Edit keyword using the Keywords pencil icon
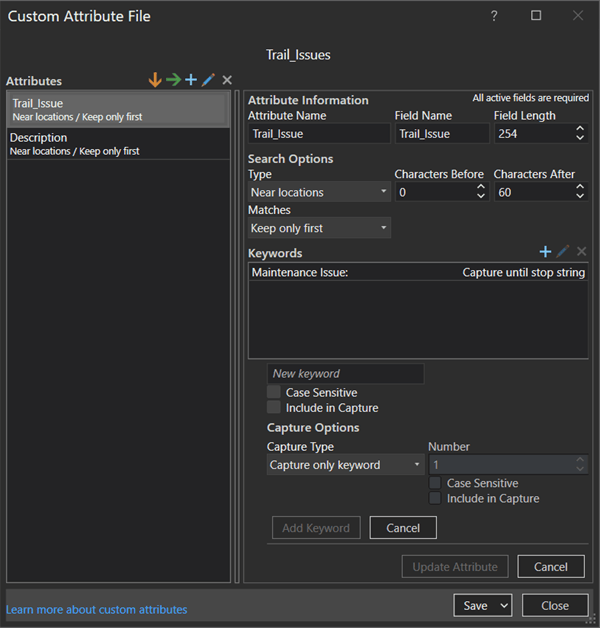The height and width of the screenshot is (628, 600). (x=563, y=252)
